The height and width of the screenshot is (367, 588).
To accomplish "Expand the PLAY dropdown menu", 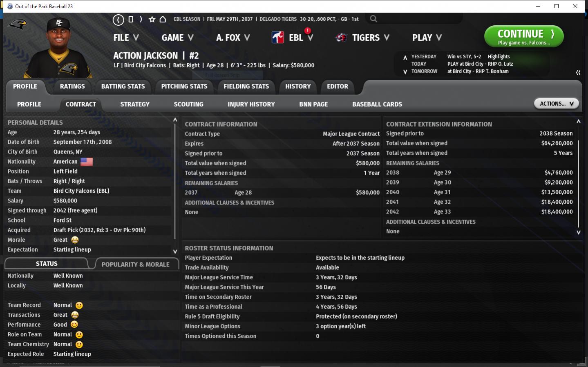I will click(427, 38).
